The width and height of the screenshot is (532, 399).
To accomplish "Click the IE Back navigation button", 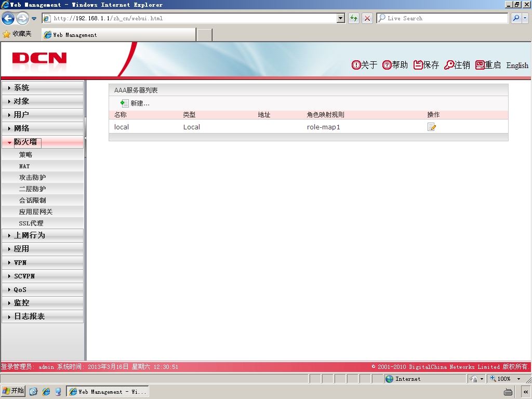I will [8, 18].
